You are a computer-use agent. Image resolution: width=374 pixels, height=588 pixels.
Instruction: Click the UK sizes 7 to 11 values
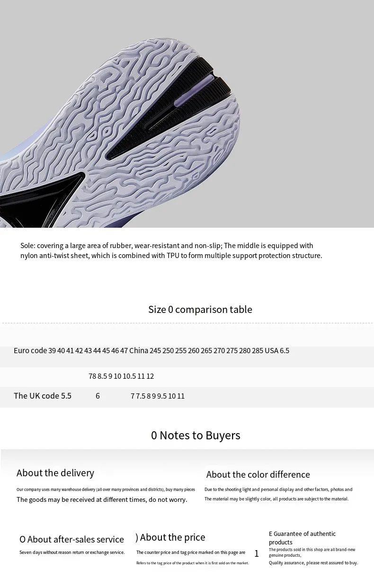[158, 396]
